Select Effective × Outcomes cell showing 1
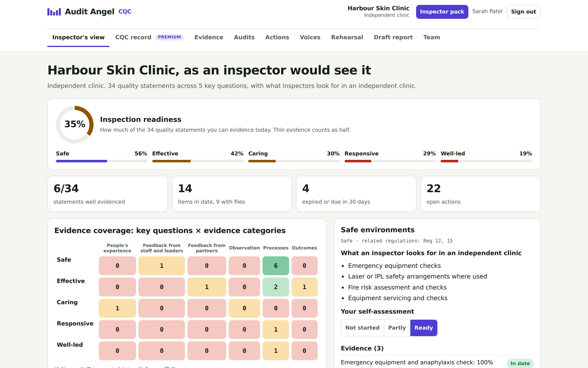The image size is (588, 368). click(x=304, y=287)
